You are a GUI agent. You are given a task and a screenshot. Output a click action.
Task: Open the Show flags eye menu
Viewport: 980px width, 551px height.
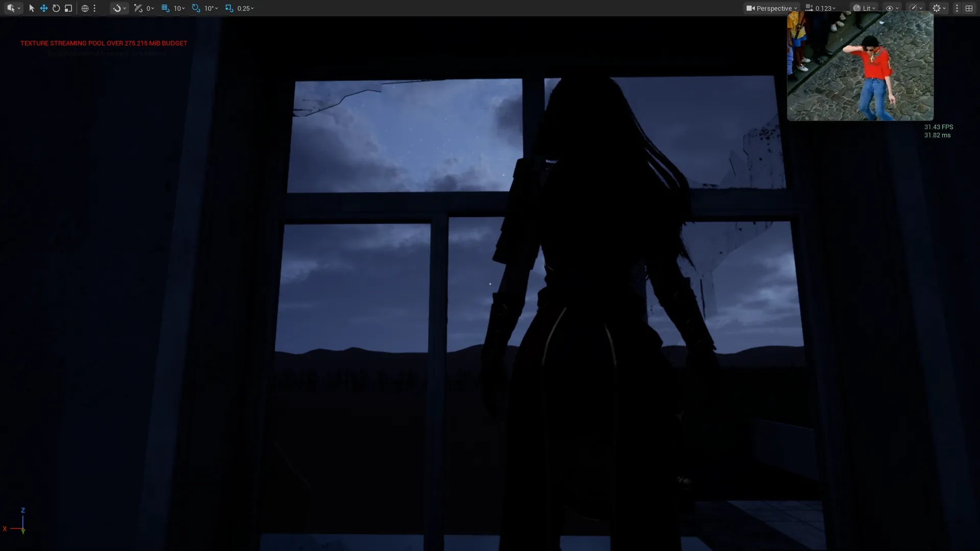(892, 8)
